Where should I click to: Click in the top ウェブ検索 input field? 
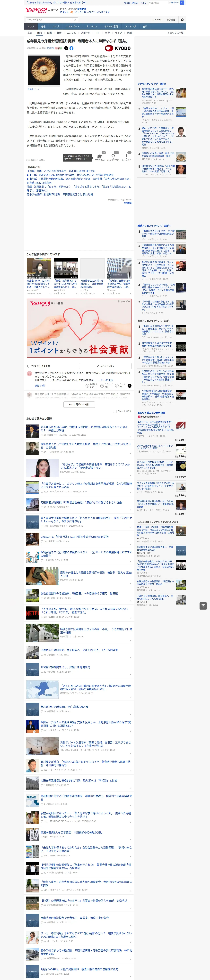158,3
